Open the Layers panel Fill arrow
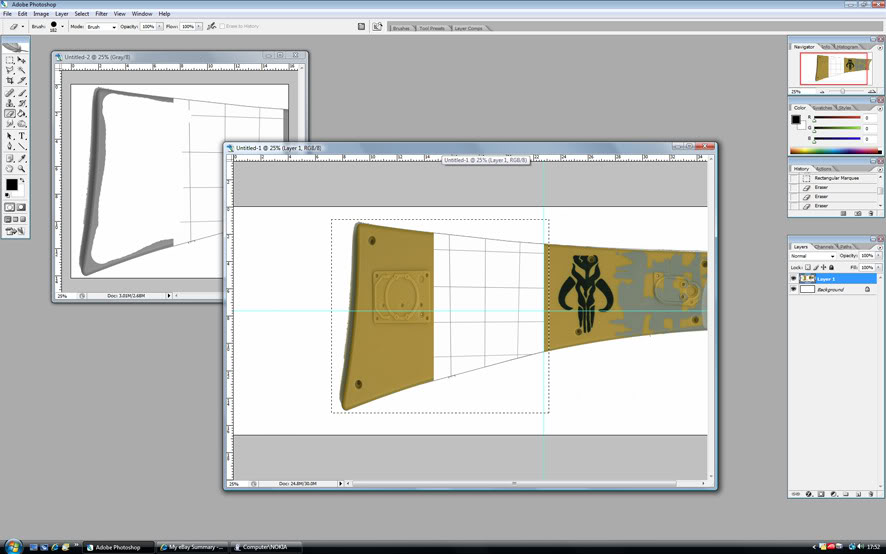The image size is (886, 554). 879,267
